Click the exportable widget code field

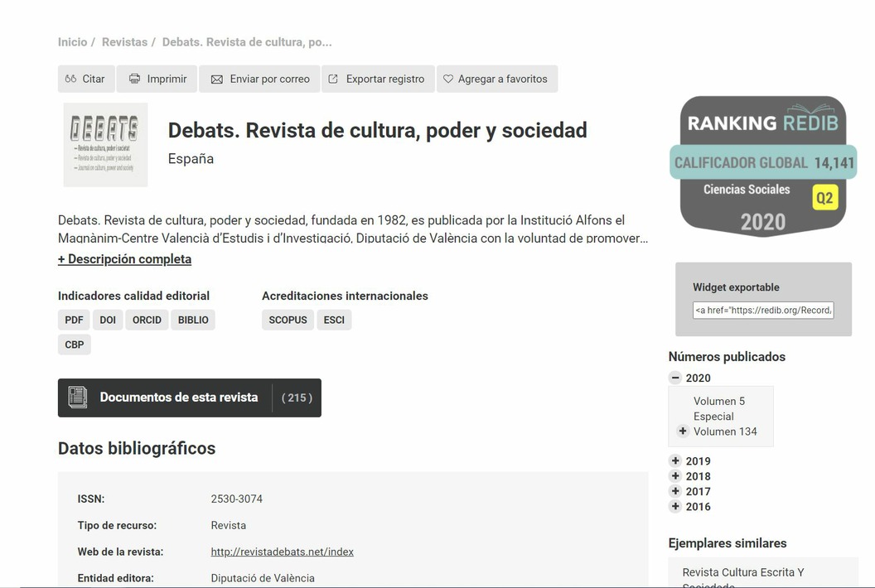pyautogui.click(x=762, y=311)
